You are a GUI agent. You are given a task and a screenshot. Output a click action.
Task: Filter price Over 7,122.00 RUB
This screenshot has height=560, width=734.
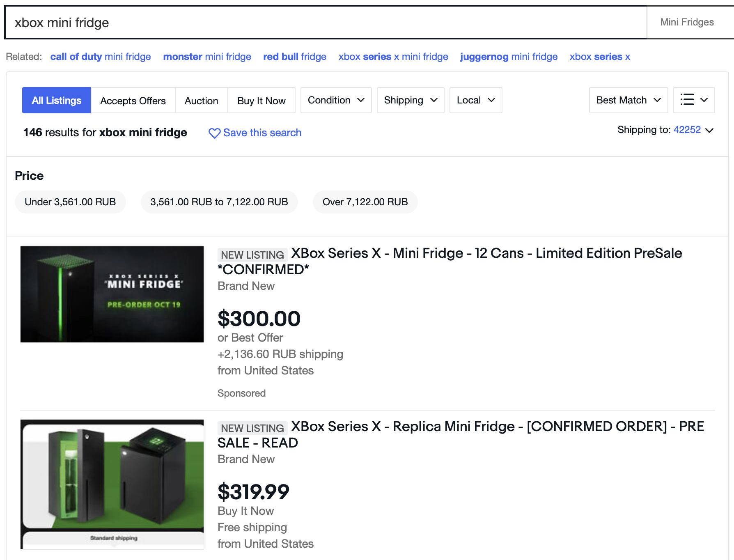[x=365, y=202]
